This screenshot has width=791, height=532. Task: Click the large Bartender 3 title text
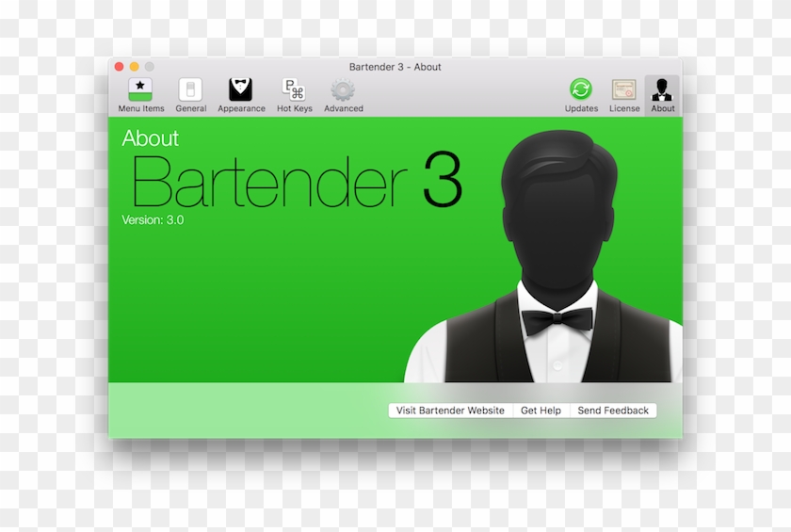(297, 181)
